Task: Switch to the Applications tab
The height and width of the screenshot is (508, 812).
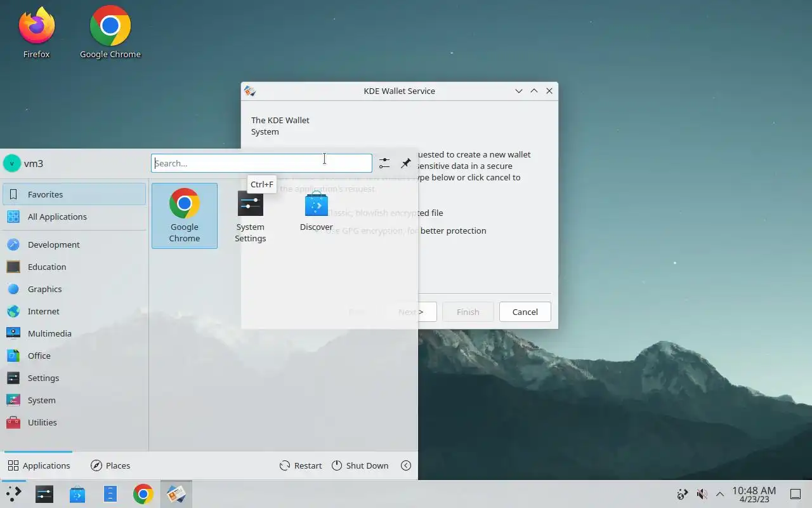Action: [39, 465]
